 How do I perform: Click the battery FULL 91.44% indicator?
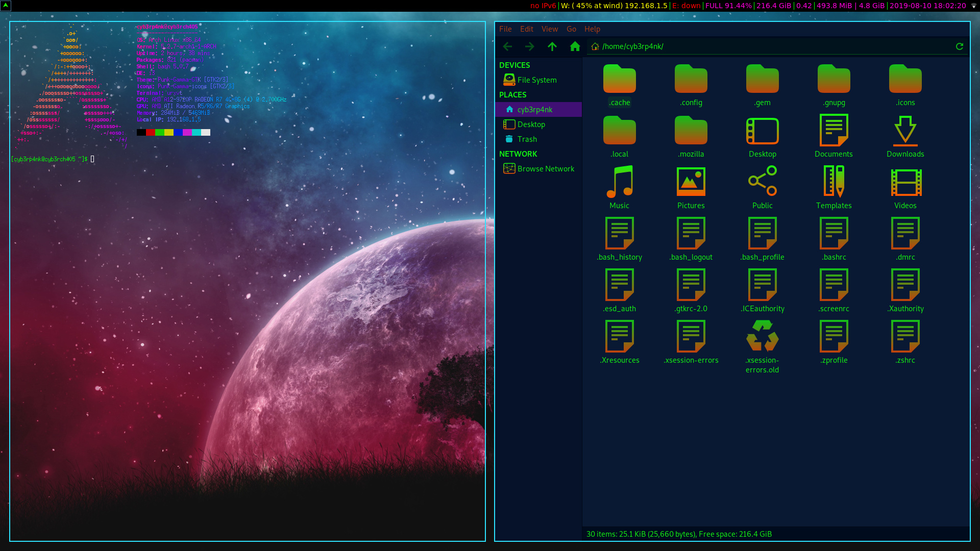pyautogui.click(x=728, y=6)
